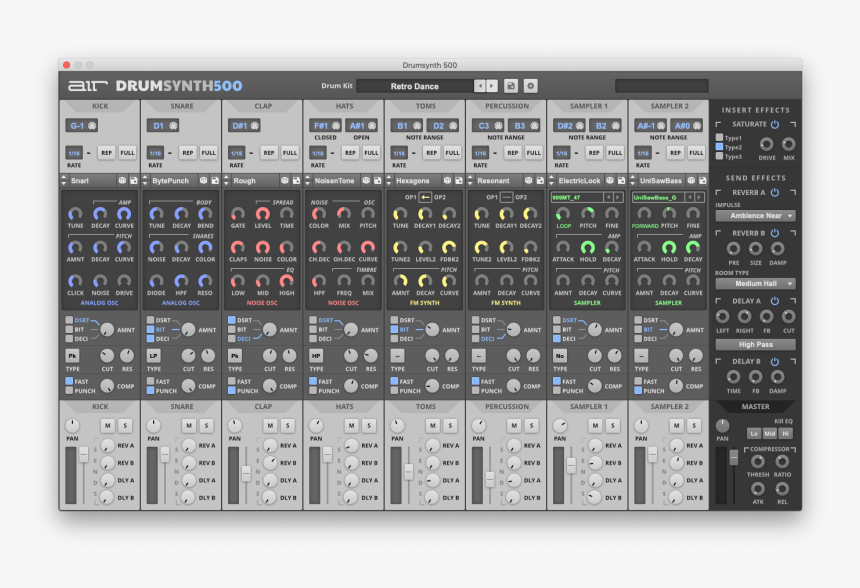The width and height of the screenshot is (860, 588).
Task: Uncheck FAST on Hats channel
Action: [313, 381]
